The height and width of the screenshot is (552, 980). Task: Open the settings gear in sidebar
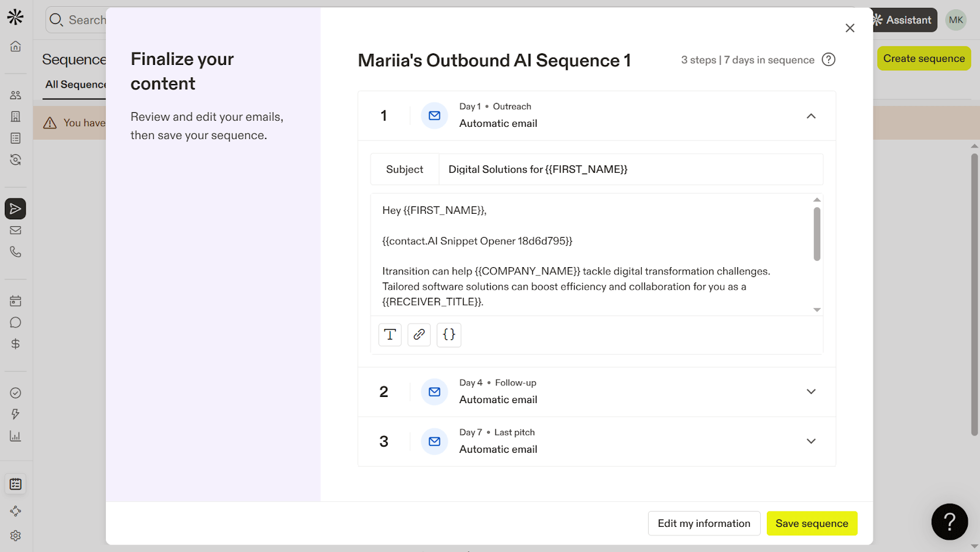(15, 535)
